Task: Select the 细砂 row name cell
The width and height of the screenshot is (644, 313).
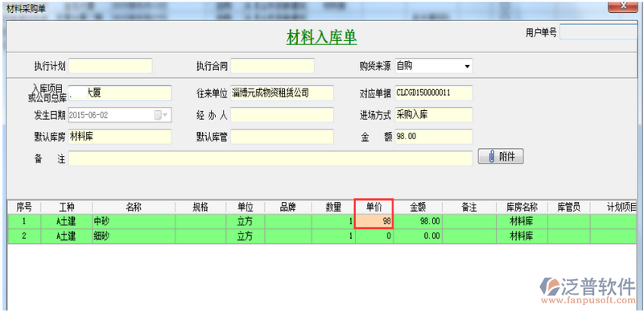Action: tap(134, 237)
